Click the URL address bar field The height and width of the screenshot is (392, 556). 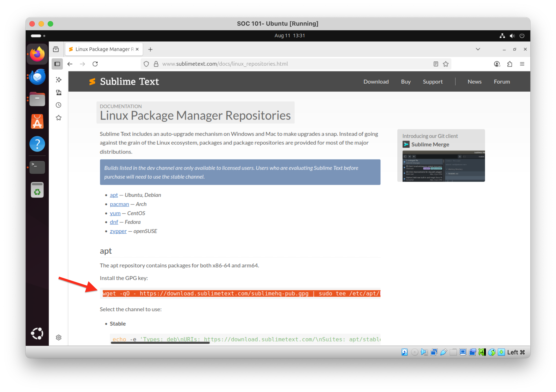[296, 64]
